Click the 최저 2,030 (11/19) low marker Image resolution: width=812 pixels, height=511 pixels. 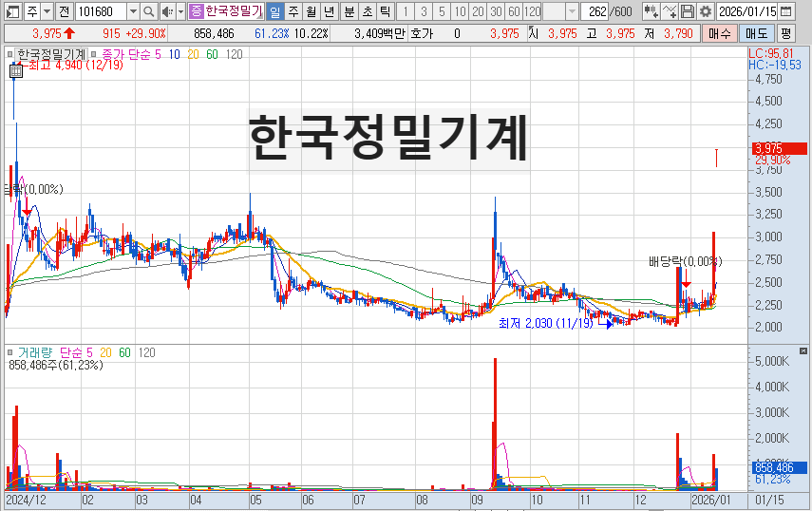pos(546,323)
